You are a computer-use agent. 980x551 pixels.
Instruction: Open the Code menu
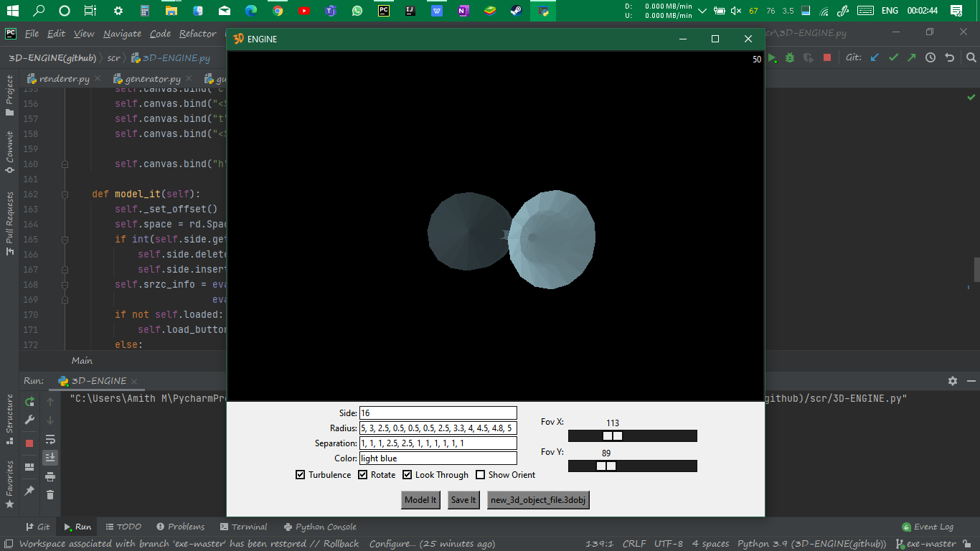160,34
